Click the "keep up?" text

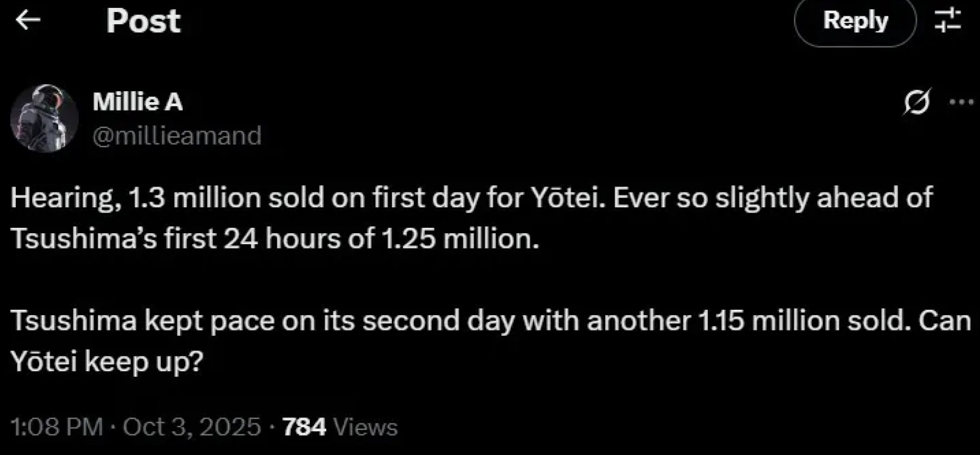pos(143,363)
